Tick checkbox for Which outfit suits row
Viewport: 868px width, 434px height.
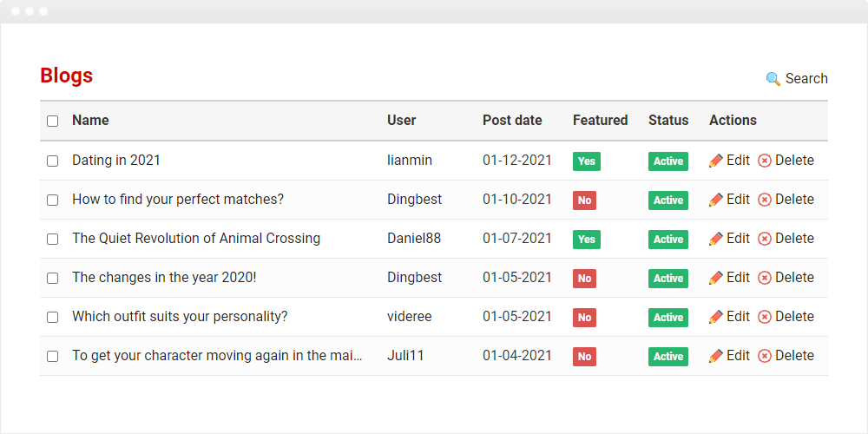click(53, 317)
